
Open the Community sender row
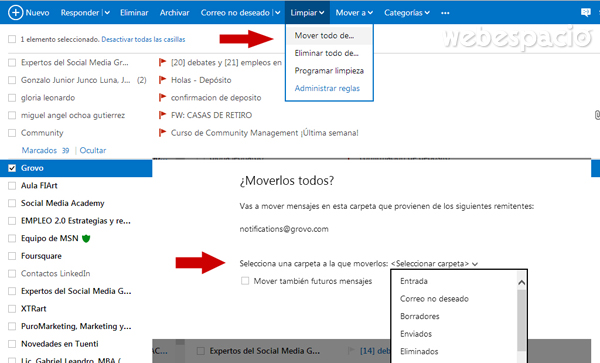pos(42,133)
